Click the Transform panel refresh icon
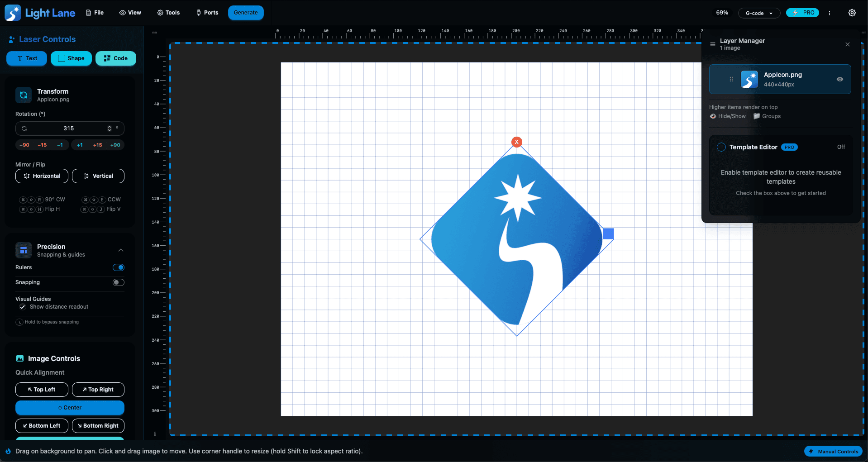Screen dimensions: 868x462 click(x=24, y=95)
